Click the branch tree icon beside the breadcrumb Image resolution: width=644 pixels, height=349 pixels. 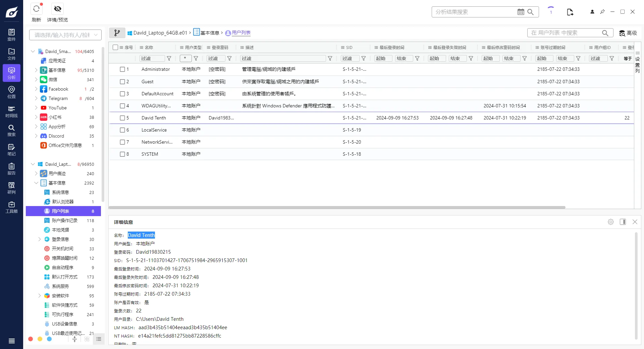(x=117, y=33)
